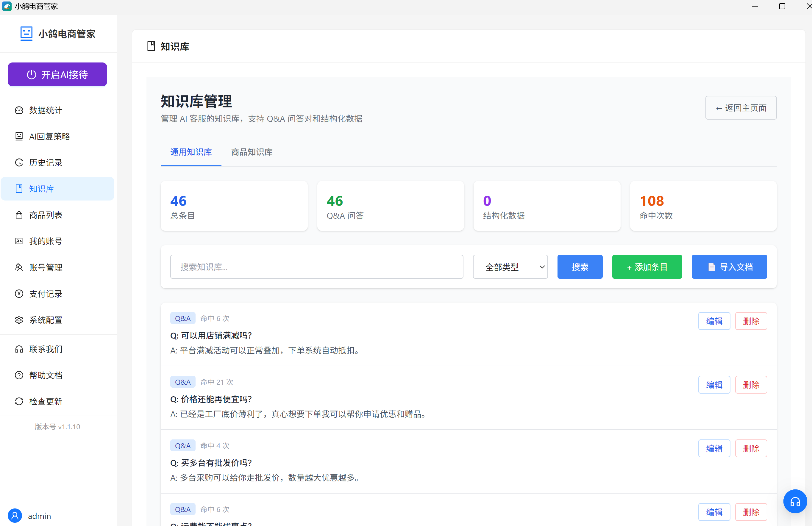
Task: Delete the 买多台有批发价吗 entry
Action: click(x=751, y=448)
